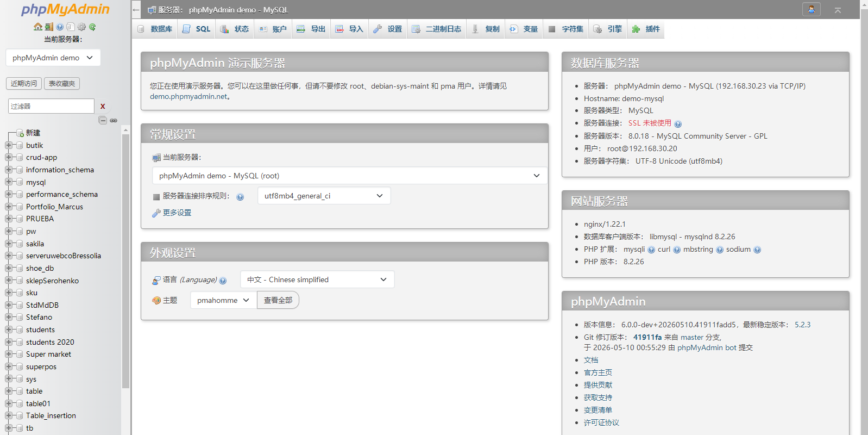This screenshot has height=435, width=868.
Task: Select the Super market database
Action: tap(48, 354)
